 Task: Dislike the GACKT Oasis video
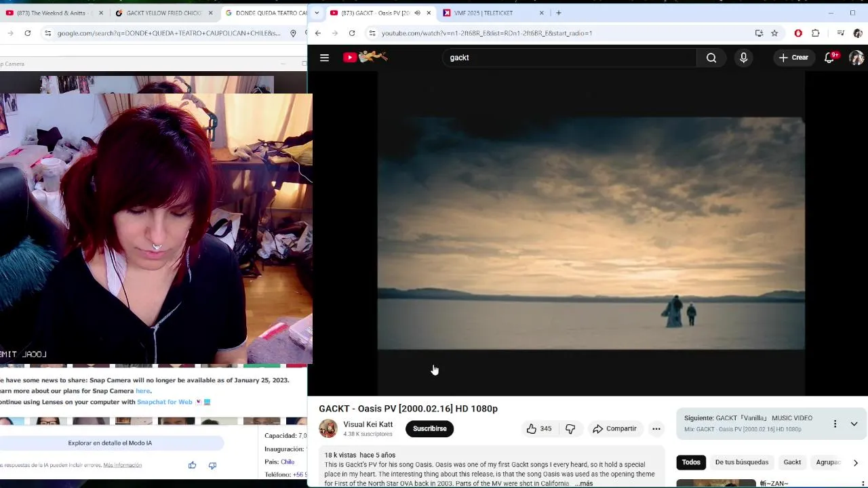pos(570,428)
